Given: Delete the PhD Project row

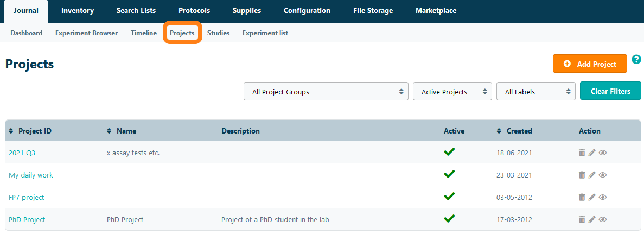Looking at the screenshot, I should [582, 220].
